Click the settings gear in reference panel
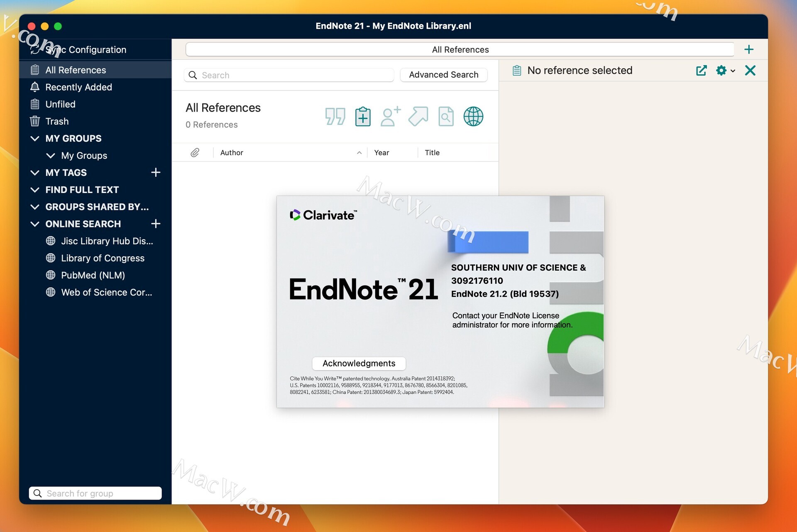This screenshot has width=797, height=532. pos(721,71)
